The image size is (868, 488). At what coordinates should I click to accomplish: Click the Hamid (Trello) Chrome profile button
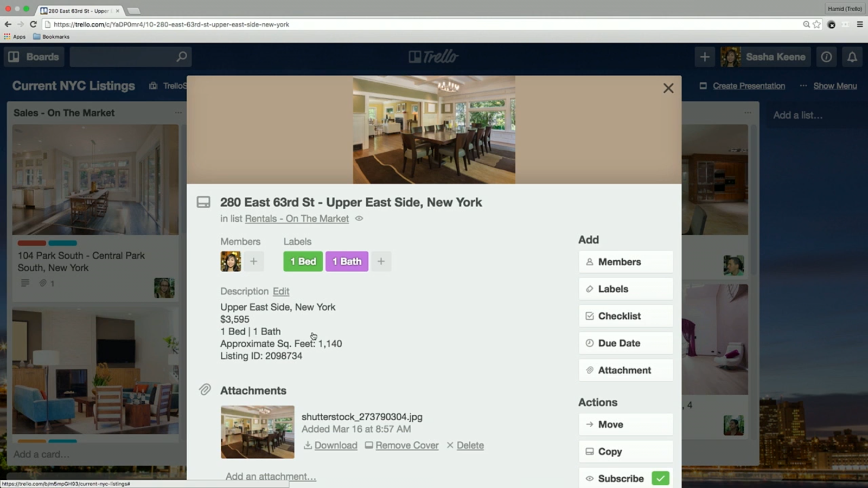coord(845,9)
